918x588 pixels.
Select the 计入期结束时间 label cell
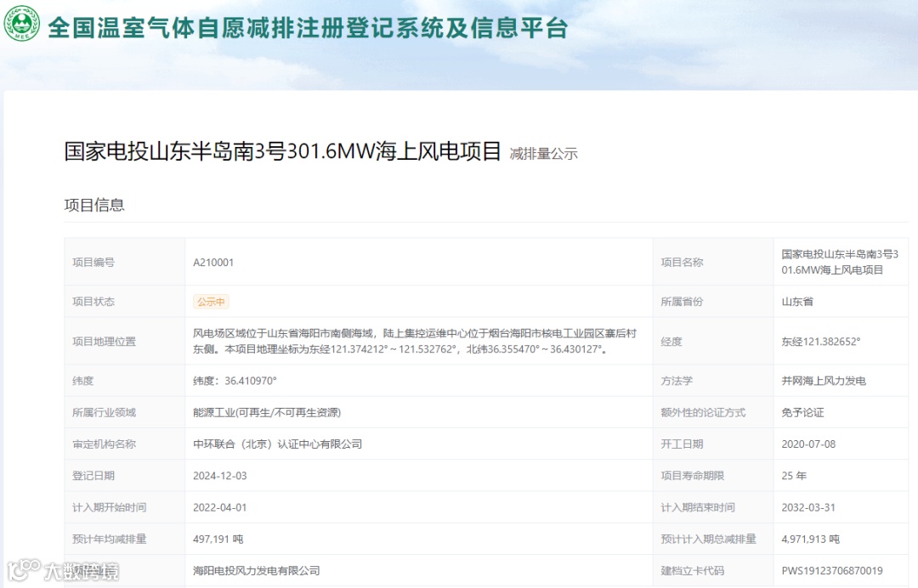coord(713,506)
